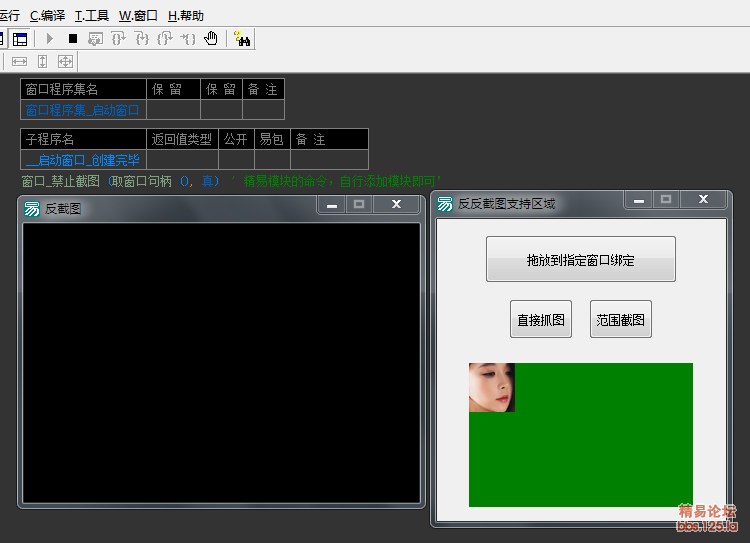Open the H.帮助 menu
Screen dimensions: 750x543
point(186,16)
